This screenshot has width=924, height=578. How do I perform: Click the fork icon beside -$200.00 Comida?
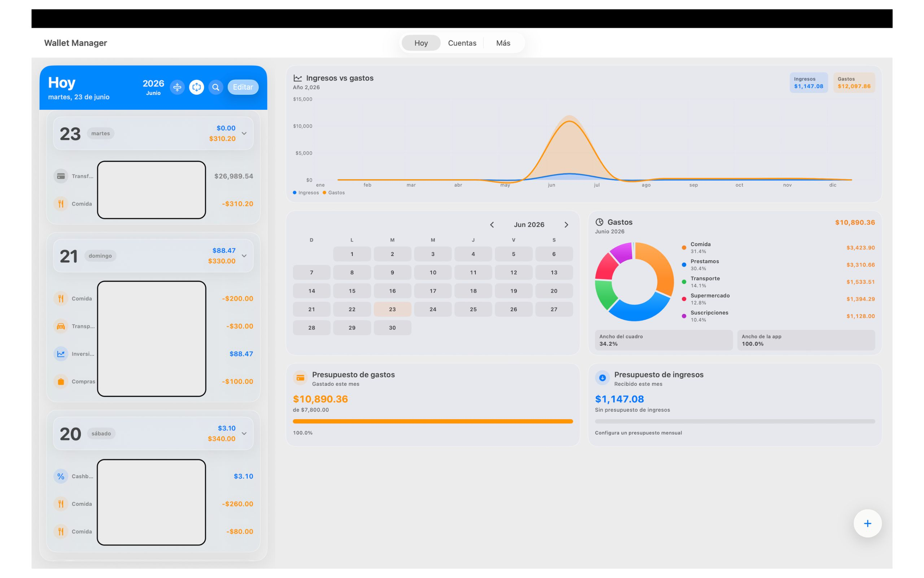pos(61,298)
